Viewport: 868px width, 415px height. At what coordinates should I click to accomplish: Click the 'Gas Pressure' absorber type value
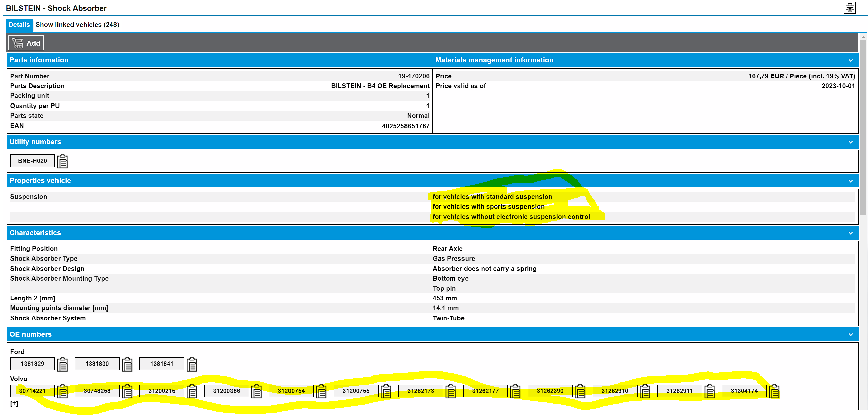(453, 258)
